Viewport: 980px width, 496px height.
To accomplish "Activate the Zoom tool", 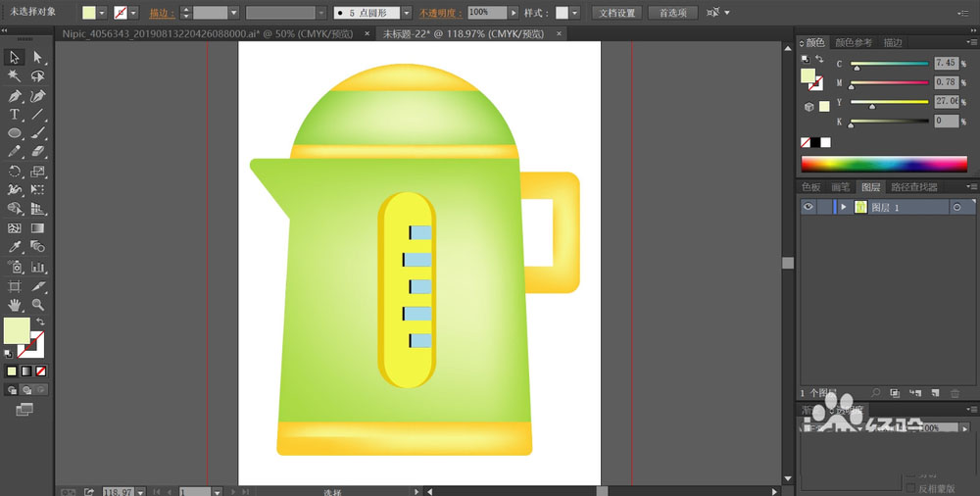I will click(37, 305).
